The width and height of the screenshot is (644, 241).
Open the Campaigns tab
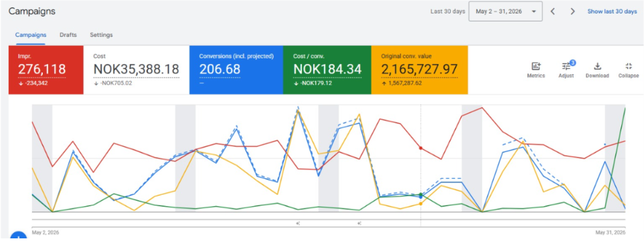point(31,35)
